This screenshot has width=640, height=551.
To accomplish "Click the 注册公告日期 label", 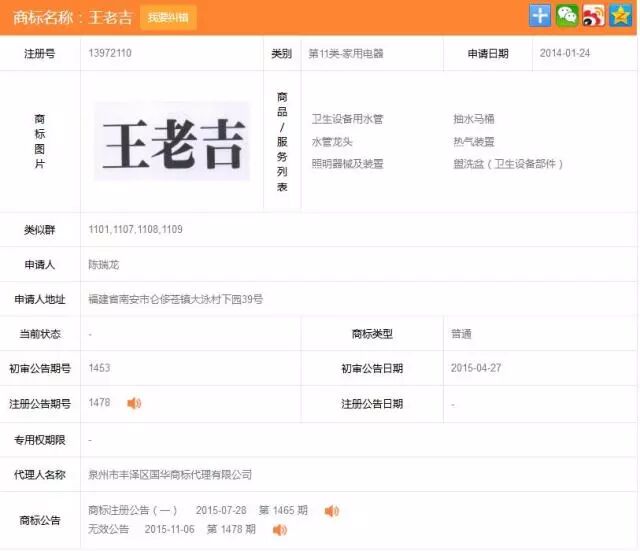I will coord(372,404).
